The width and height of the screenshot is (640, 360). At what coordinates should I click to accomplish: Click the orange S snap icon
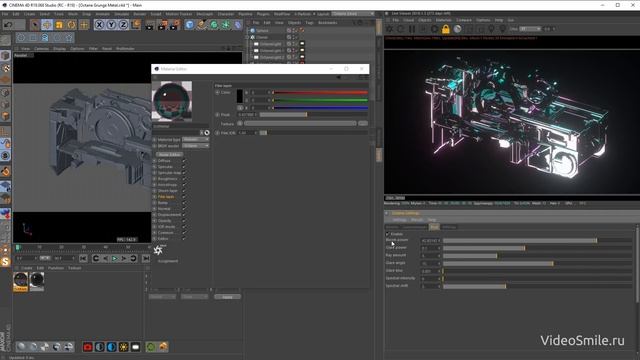click(x=5, y=261)
